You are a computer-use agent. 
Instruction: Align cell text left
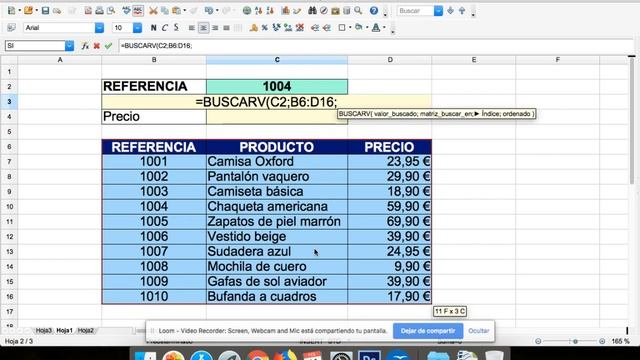[192, 28]
